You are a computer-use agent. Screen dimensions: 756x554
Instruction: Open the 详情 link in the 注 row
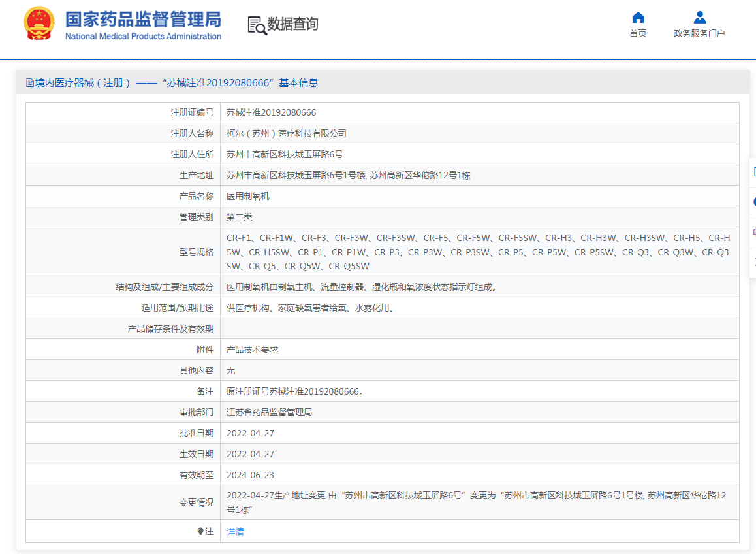235,532
